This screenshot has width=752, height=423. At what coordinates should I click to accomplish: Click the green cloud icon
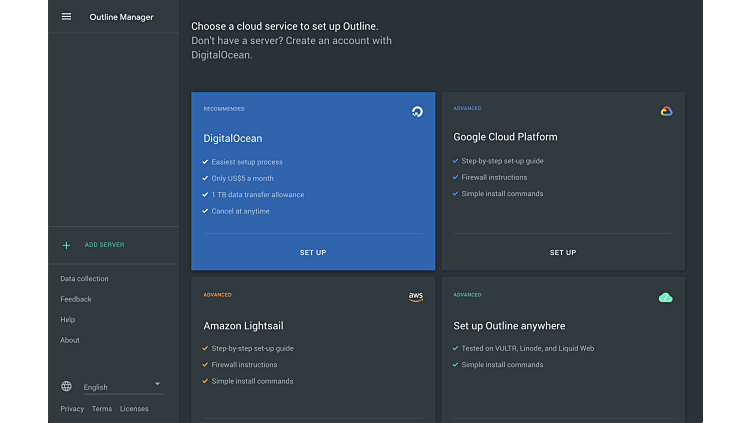point(666,298)
